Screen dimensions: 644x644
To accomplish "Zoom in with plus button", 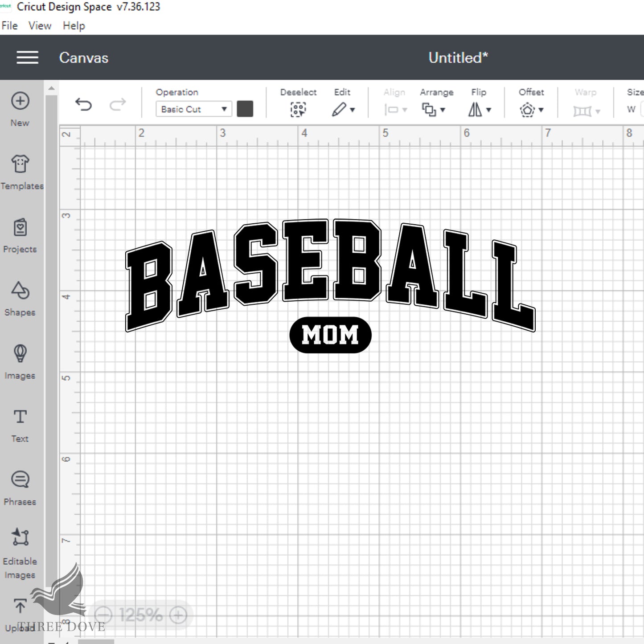I will tap(178, 615).
